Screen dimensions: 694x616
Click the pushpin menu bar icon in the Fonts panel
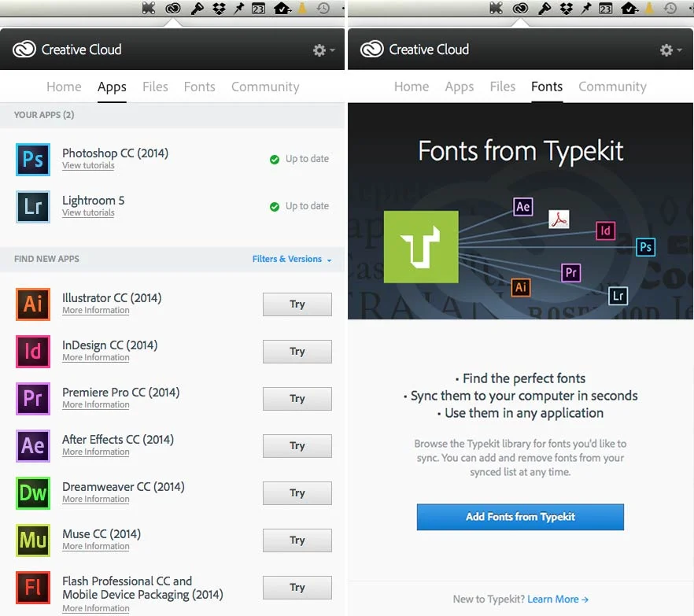(586, 8)
